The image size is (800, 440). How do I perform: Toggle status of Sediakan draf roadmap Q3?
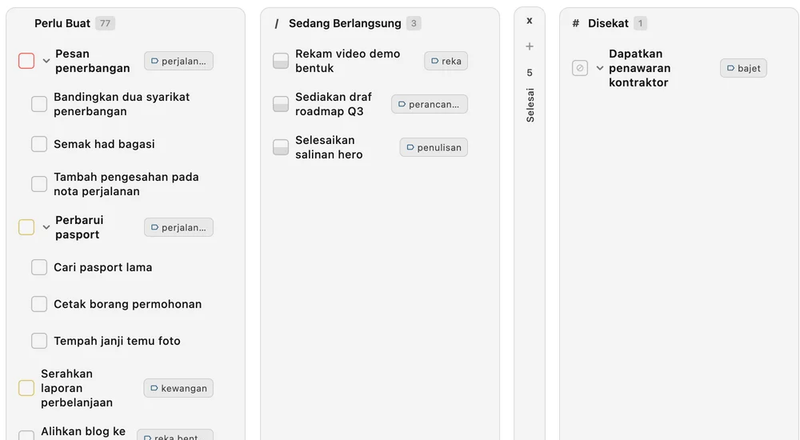[x=281, y=104]
